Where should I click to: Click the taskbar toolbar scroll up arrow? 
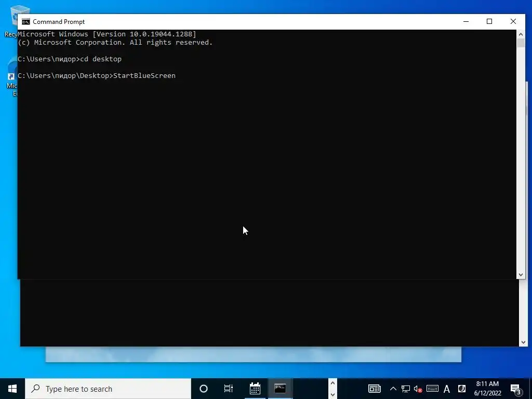332,383
